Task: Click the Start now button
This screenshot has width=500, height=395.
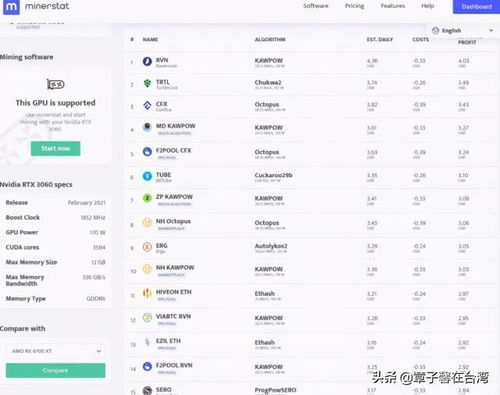Action: point(55,148)
